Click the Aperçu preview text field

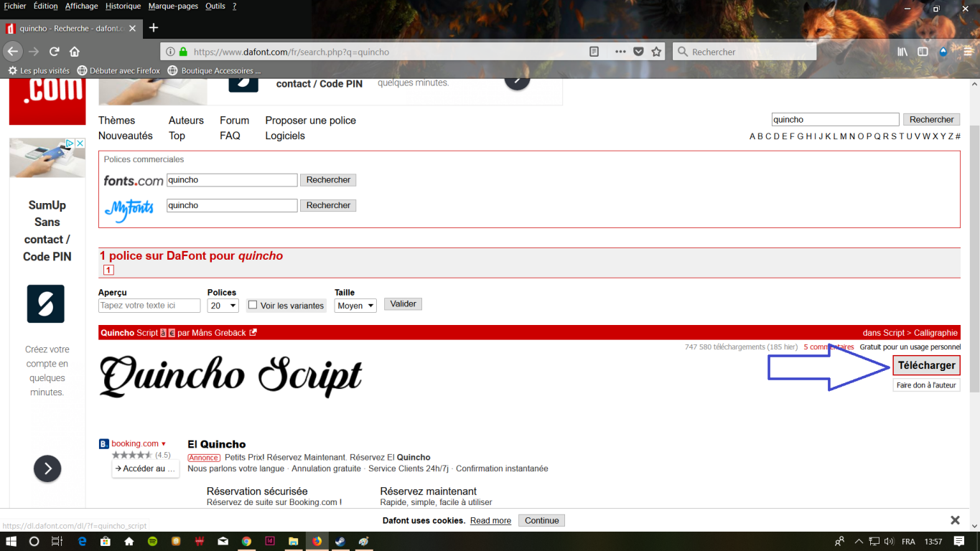click(x=149, y=306)
